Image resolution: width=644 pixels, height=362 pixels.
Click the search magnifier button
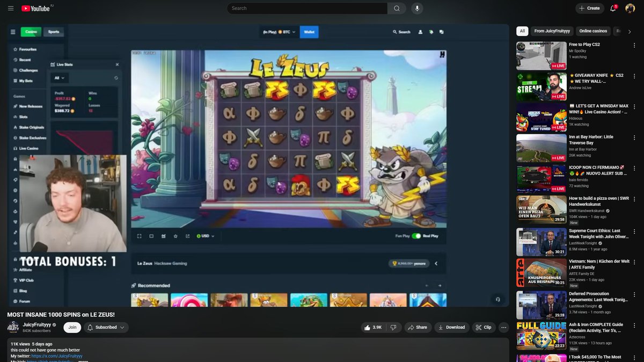[x=397, y=8]
